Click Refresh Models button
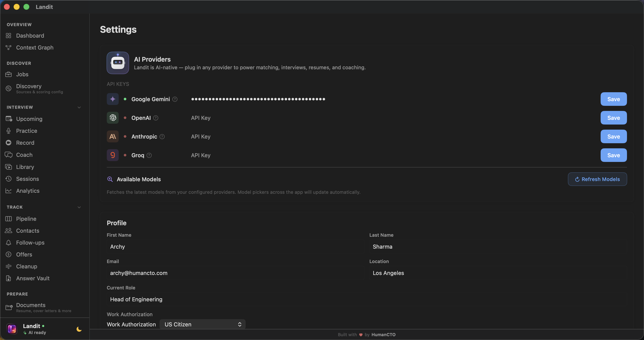Screen dimensions: 644x340 (x=597, y=179)
